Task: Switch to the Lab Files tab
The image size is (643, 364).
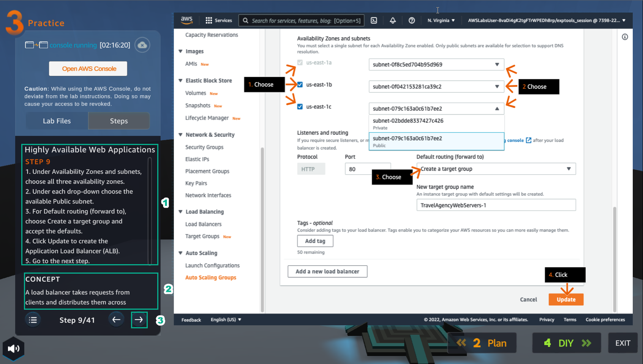Action: (57, 121)
